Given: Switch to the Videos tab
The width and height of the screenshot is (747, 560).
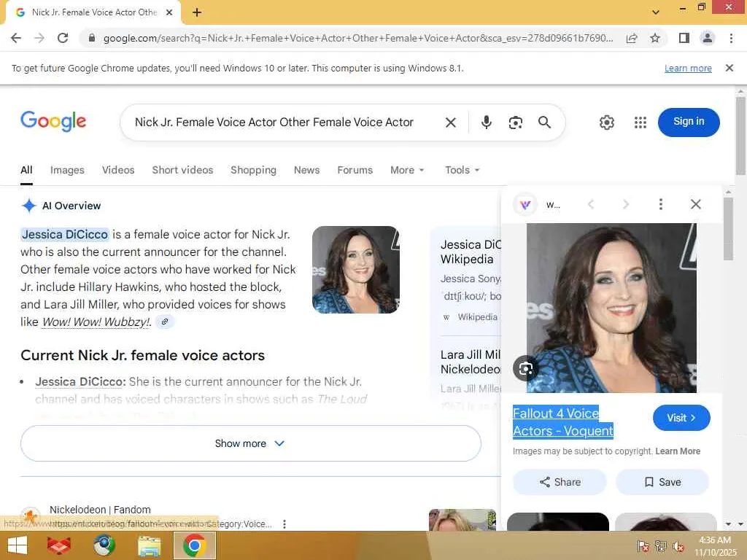Looking at the screenshot, I should point(118,170).
